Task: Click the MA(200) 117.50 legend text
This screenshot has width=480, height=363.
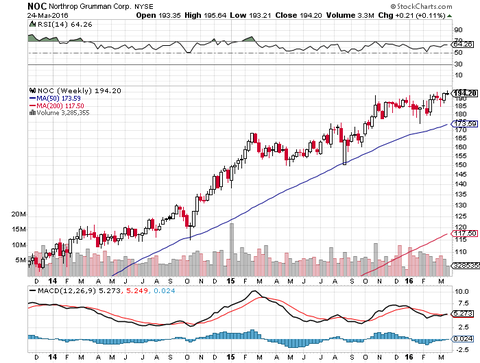Action: [x=60, y=106]
